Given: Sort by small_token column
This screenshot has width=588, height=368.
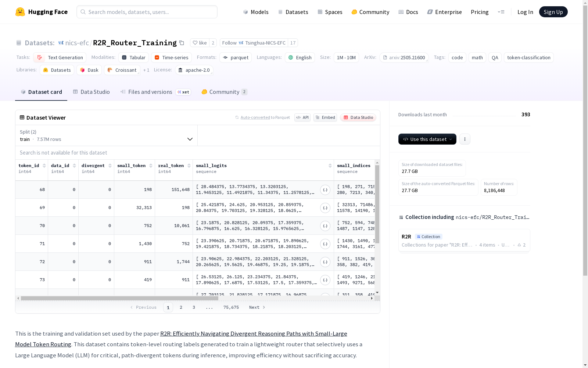Looking at the screenshot, I should pos(151,166).
